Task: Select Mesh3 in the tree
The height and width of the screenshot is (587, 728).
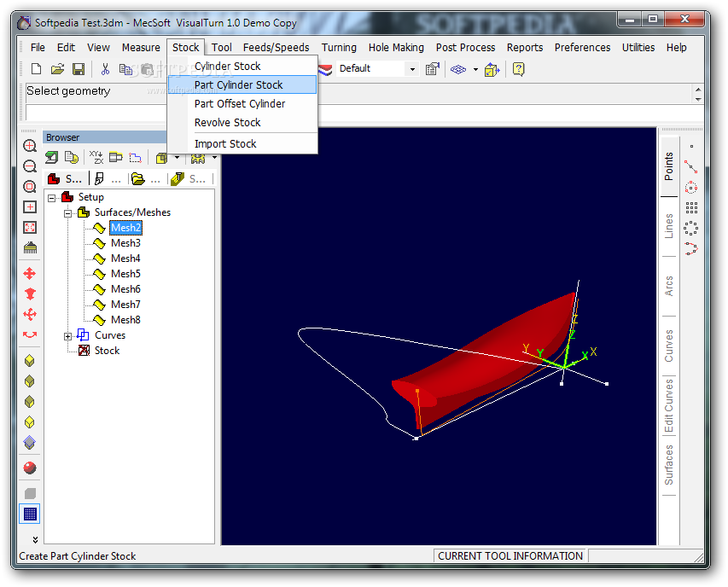Action: pyautogui.click(x=125, y=243)
